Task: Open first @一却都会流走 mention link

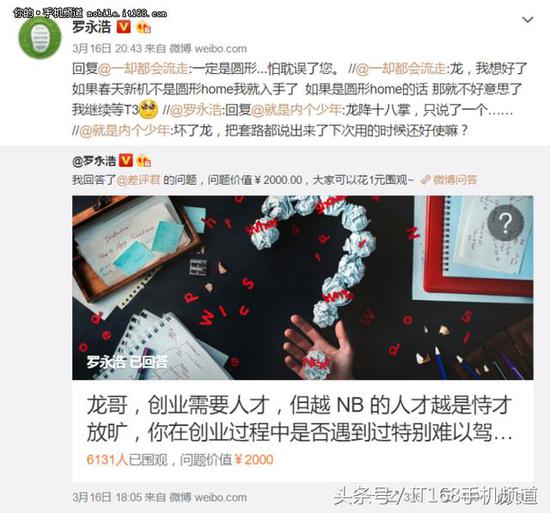Action: (143, 69)
